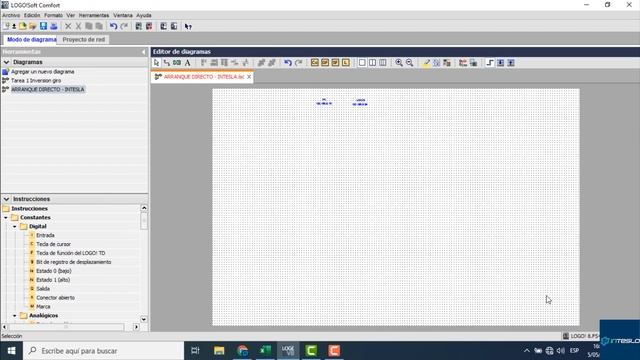The width and height of the screenshot is (640, 360).
Task: Zoom in on the diagram
Action: pos(399,62)
